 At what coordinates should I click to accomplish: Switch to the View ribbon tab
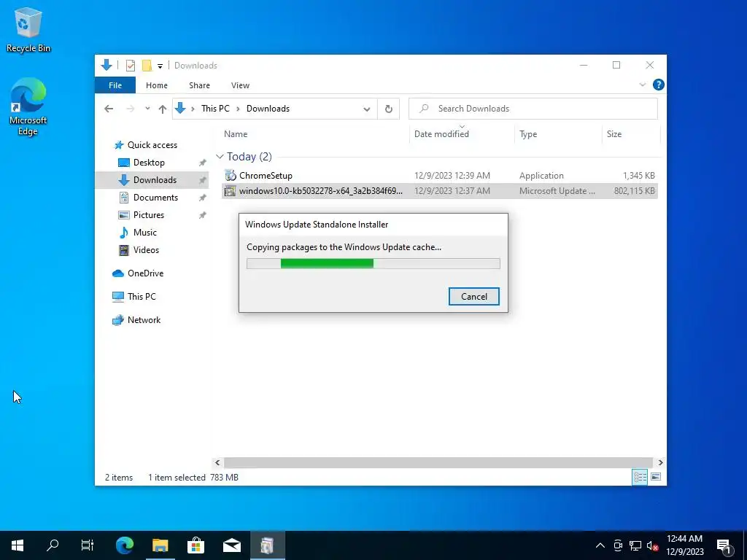(240, 85)
